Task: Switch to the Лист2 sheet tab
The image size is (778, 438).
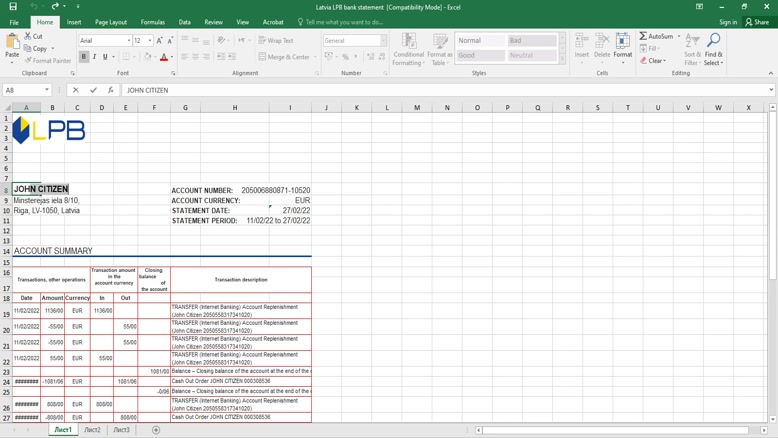Action: pos(92,430)
